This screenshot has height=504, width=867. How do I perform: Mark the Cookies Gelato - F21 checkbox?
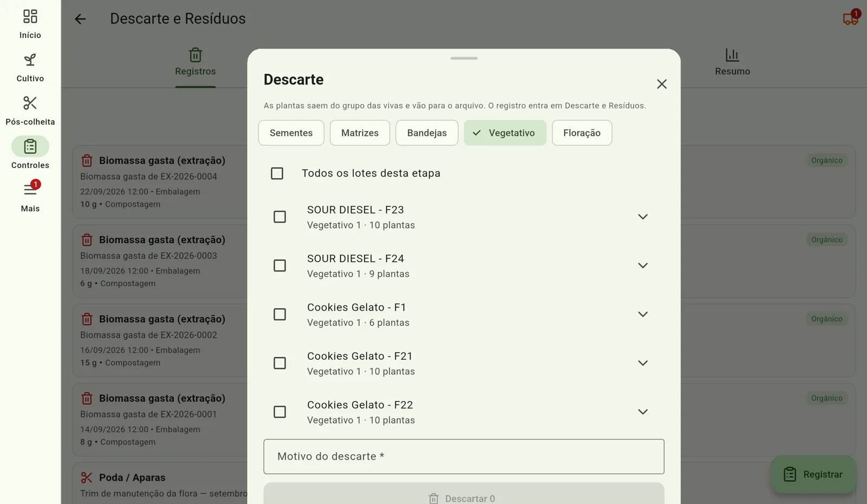[x=280, y=363]
